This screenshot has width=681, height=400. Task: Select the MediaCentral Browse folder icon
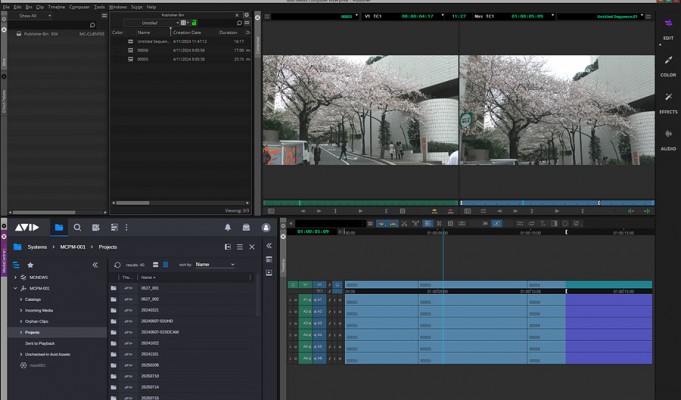click(x=59, y=228)
